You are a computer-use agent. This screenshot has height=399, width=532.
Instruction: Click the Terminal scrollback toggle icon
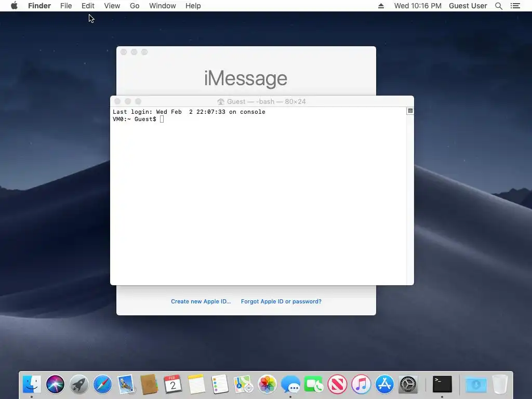point(410,111)
